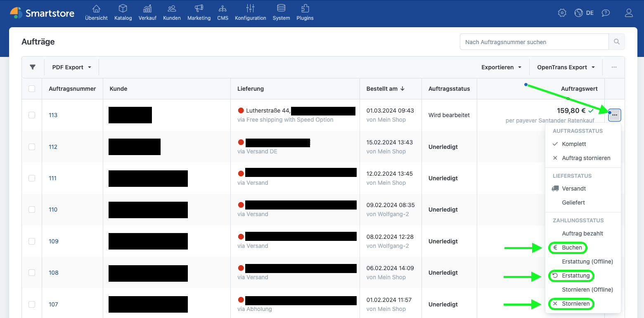644x318 pixels.
Task: Click Bestellt am sort arrow
Action: tap(402, 89)
